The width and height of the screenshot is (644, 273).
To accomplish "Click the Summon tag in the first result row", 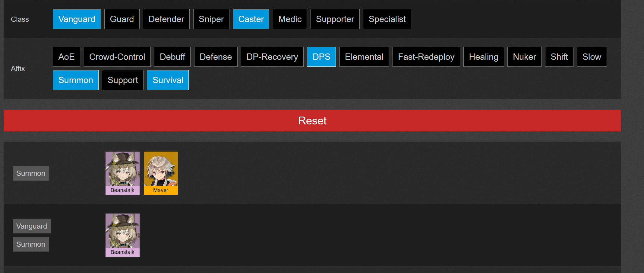I will pos(31,173).
